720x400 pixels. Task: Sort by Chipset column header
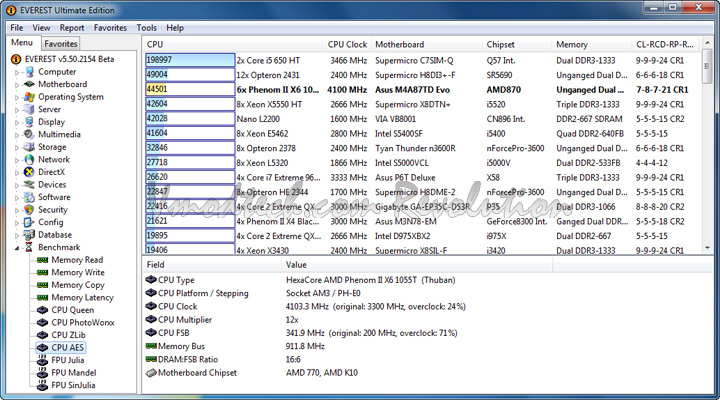click(517, 45)
